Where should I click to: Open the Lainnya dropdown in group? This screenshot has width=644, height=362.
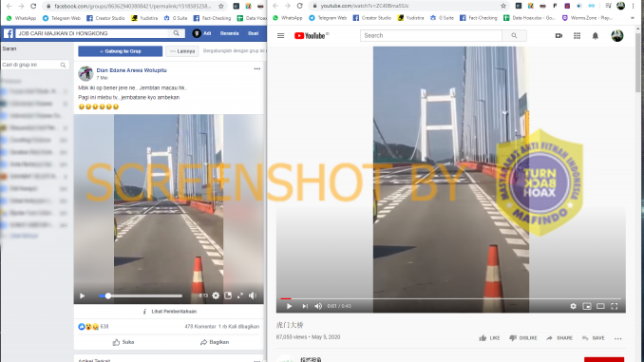(182, 51)
